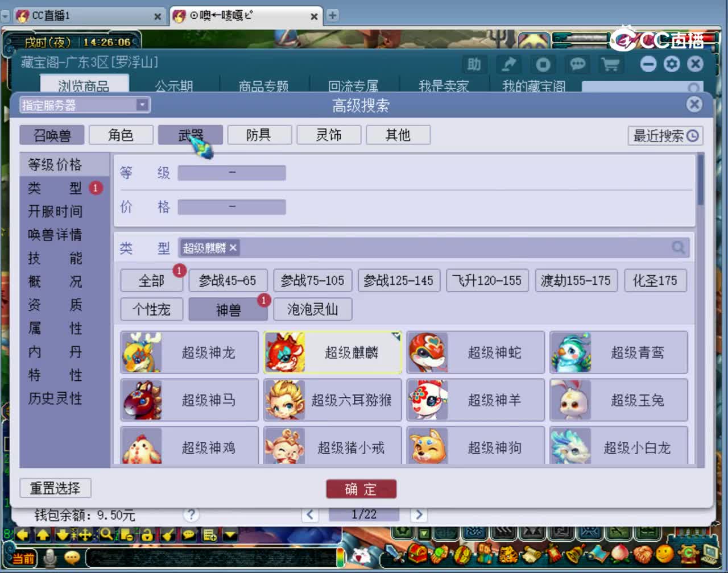Remove the 超级麒麟 tag with its X

tap(233, 248)
